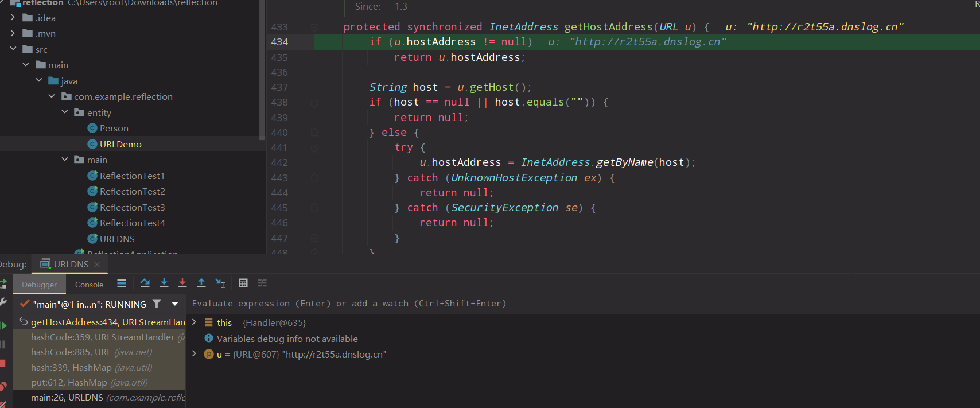The image size is (980, 408).
Task: Click 'SecurityException' on line 445
Action: pyautogui.click(x=504, y=208)
